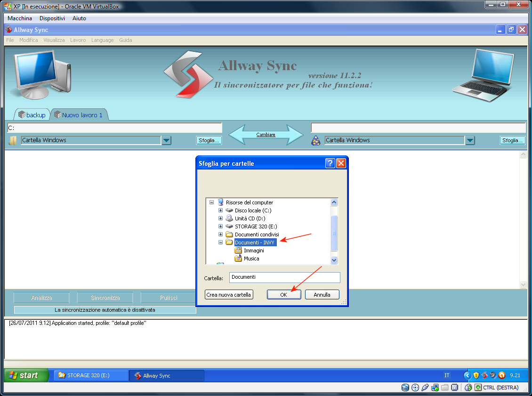Viewport: 532px width, 396px height.
Task: Open the Cartella Windows dropdown under the C: path
Action: click(x=166, y=140)
